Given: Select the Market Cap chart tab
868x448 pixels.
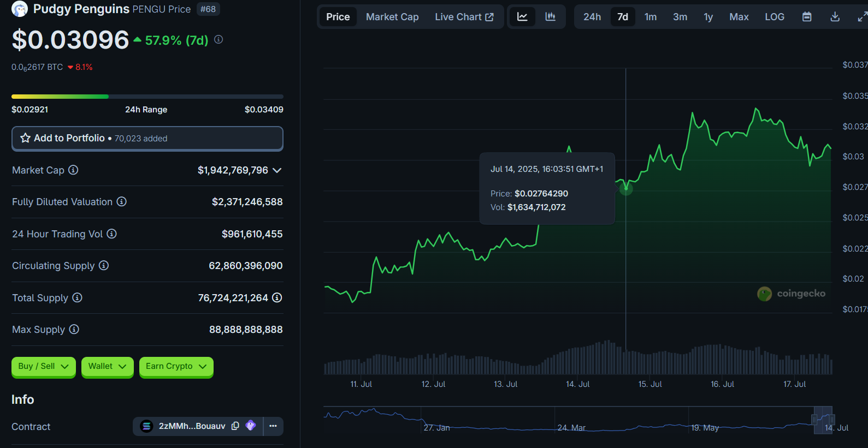Looking at the screenshot, I should 392,17.
